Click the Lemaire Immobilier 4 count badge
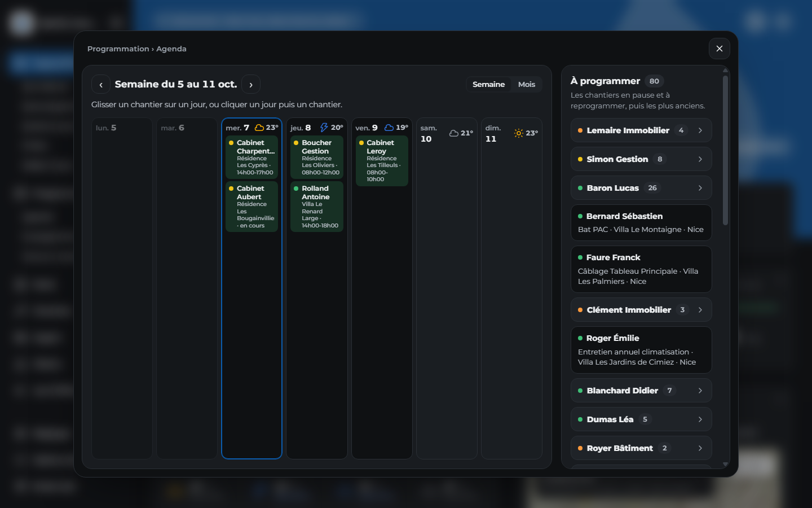 [x=681, y=130]
